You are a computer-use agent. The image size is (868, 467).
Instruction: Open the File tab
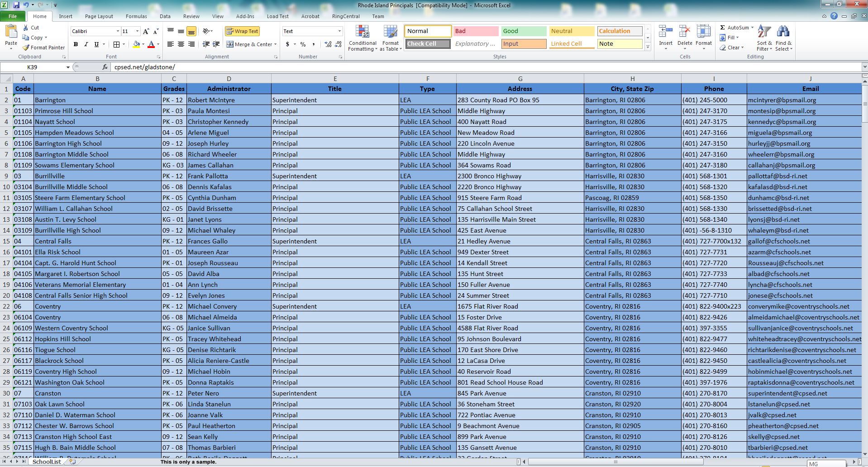(13, 16)
